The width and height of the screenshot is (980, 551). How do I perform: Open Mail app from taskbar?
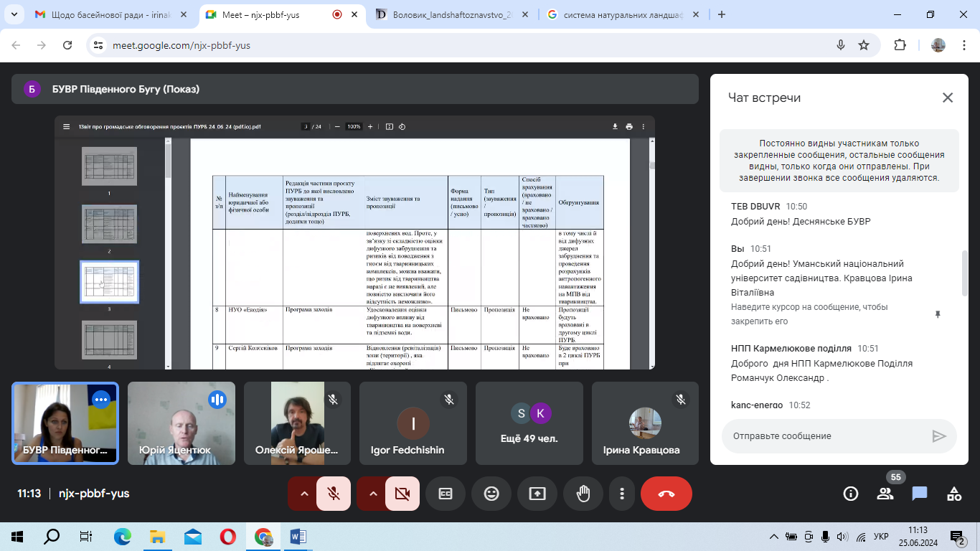192,536
